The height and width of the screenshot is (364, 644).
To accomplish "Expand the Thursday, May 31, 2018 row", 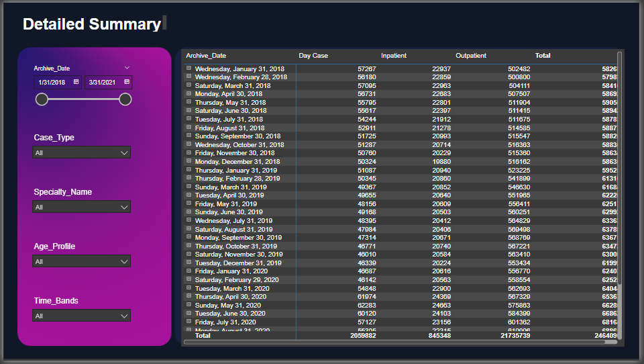I will [x=189, y=102].
